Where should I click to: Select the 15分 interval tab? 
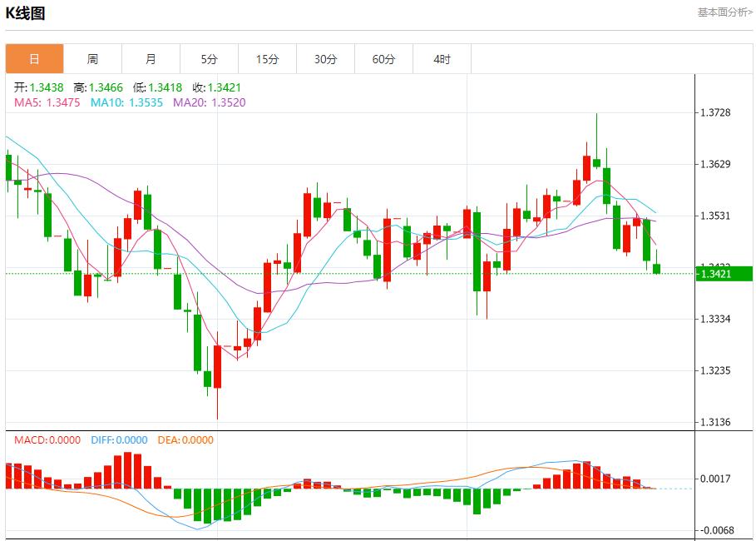click(267, 59)
